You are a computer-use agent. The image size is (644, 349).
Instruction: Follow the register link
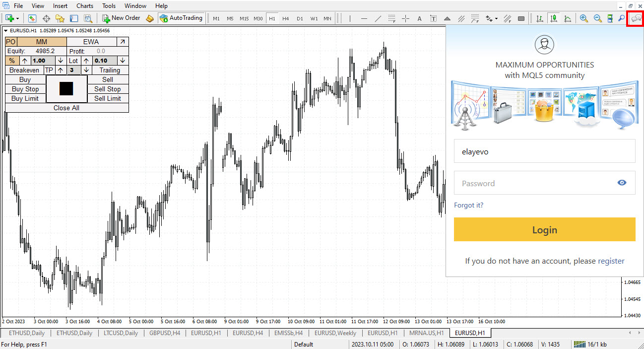pyautogui.click(x=611, y=261)
